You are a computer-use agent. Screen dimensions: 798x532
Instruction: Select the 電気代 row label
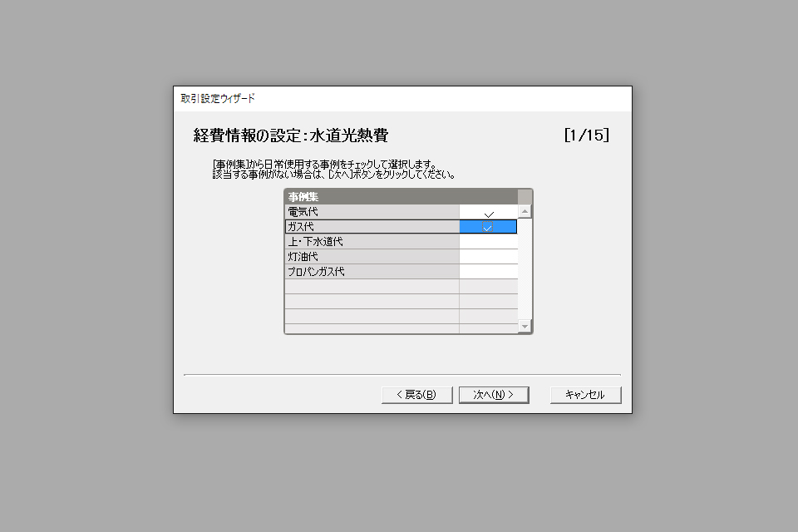372,212
